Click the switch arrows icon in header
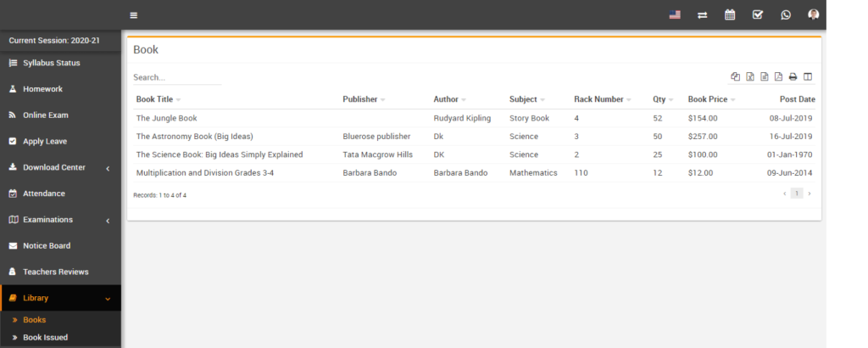 pos(703,14)
